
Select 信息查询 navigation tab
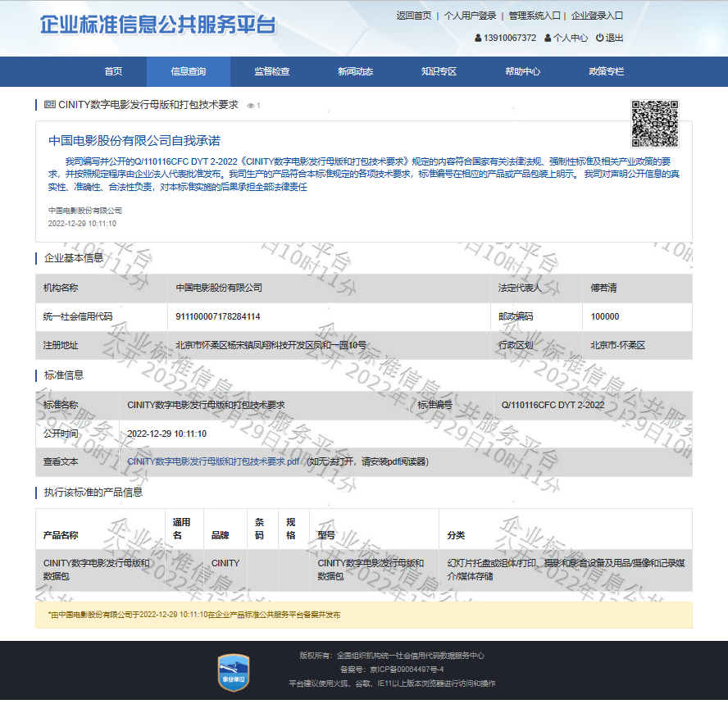pyautogui.click(x=189, y=71)
